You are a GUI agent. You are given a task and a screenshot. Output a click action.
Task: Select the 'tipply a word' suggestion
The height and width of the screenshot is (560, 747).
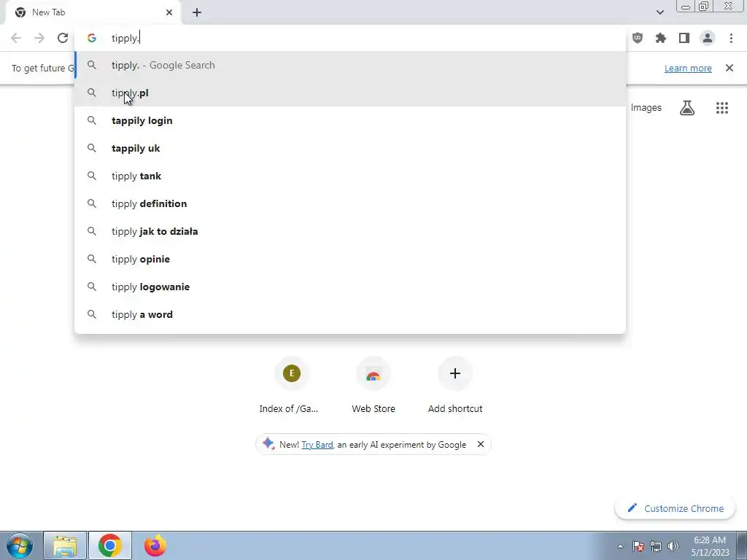tap(350, 314)
